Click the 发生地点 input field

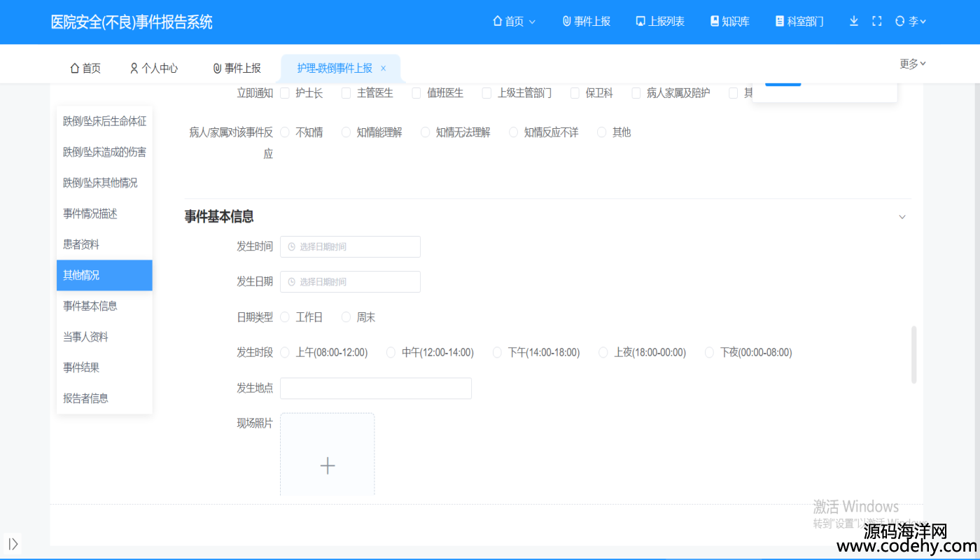375,388
